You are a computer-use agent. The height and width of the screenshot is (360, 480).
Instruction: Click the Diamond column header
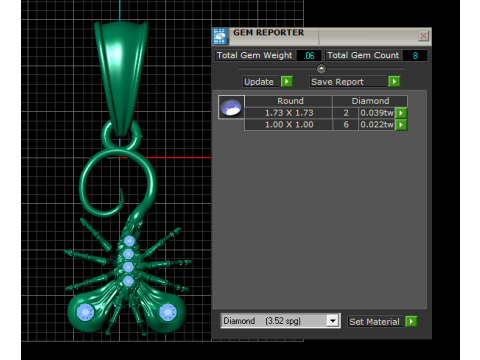point(370,101)
